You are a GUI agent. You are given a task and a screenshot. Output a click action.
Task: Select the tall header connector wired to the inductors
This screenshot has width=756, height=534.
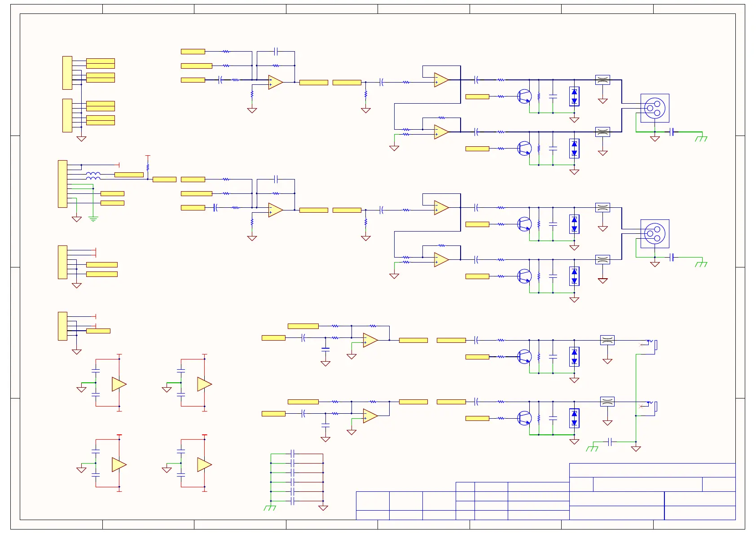coord(62,184)
